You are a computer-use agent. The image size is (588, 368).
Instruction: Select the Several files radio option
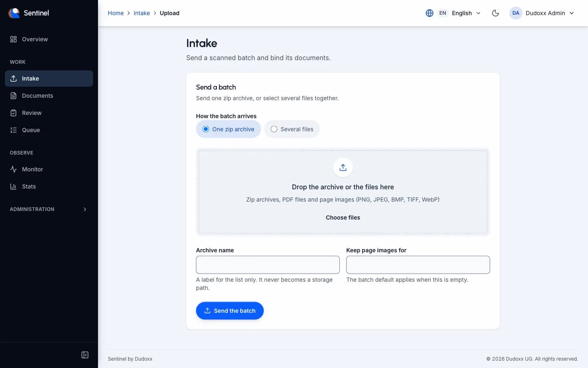292,129
